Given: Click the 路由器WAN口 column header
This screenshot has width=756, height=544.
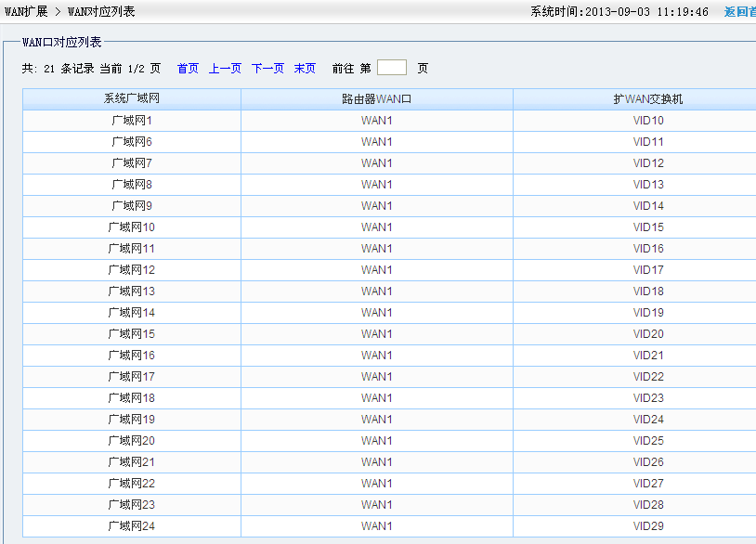Looking at the screenshot, I should coord(376,99).
